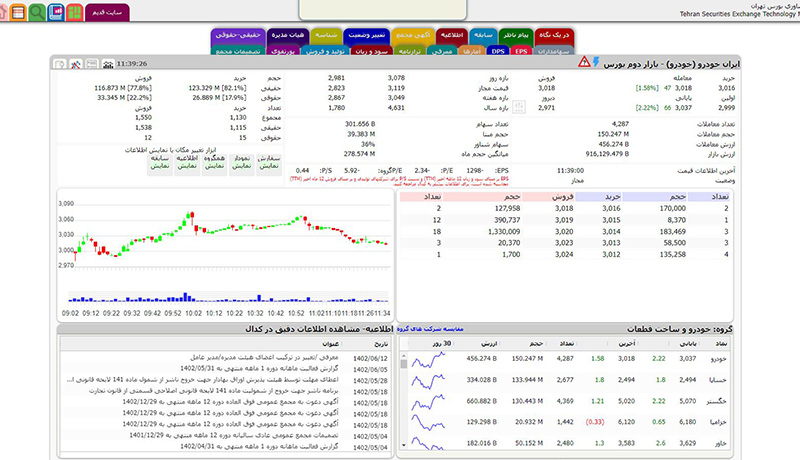Click the ارزش column header in group table

pyautogui.click(x=489, y=344)
